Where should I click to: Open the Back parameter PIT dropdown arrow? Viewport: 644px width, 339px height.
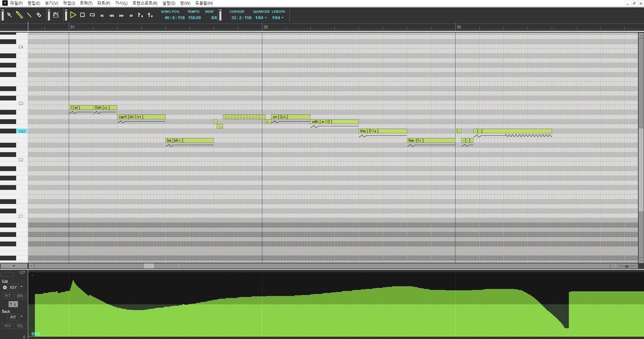(x=20, y=318)
